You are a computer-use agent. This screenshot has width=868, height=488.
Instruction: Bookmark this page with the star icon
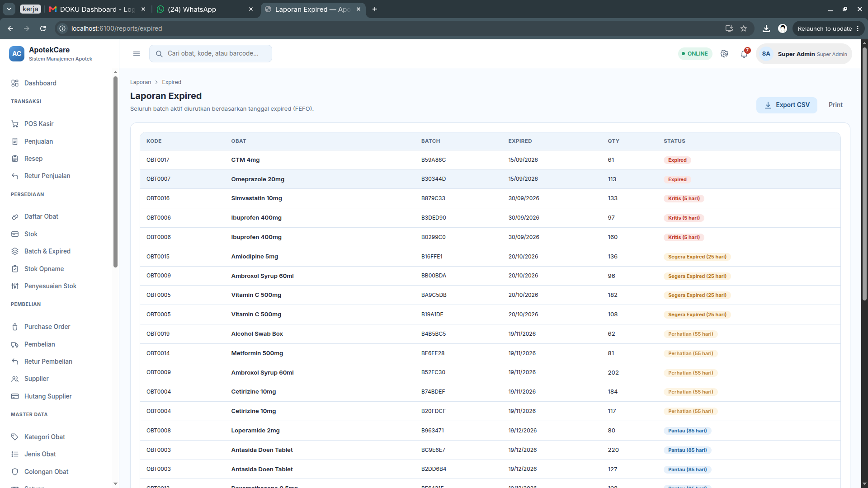(x=744, y=28)
